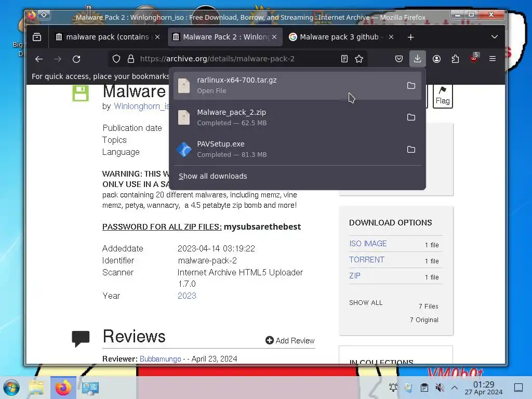Bookmark this page with the star icon
Image resolution: width=532 pixels, height=399 pixels.
point(359,59)
